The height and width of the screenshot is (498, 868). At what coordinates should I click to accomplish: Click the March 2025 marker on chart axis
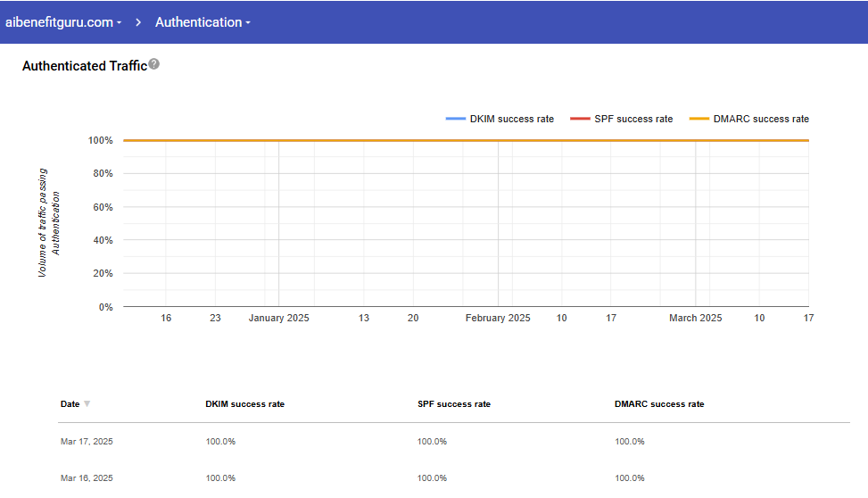(x=696, y=318)
